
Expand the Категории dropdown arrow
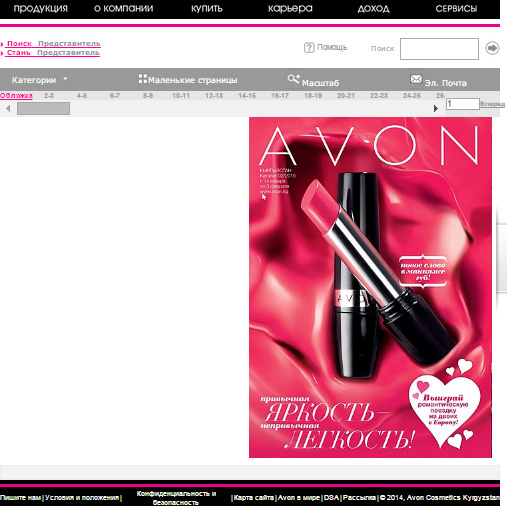pos(65,79)
